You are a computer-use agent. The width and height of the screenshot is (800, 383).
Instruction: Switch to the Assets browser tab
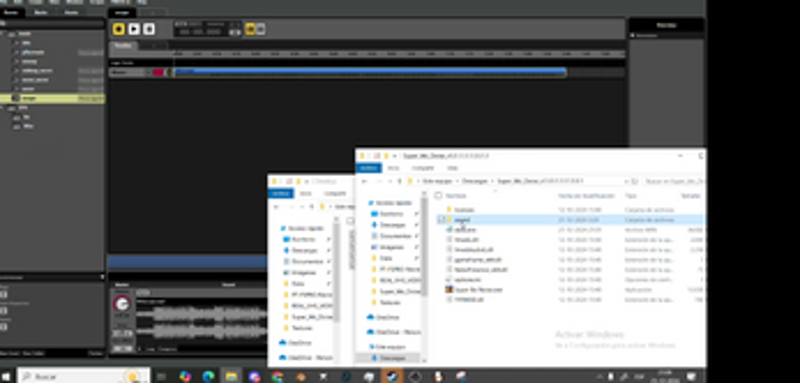pos(72,12)
